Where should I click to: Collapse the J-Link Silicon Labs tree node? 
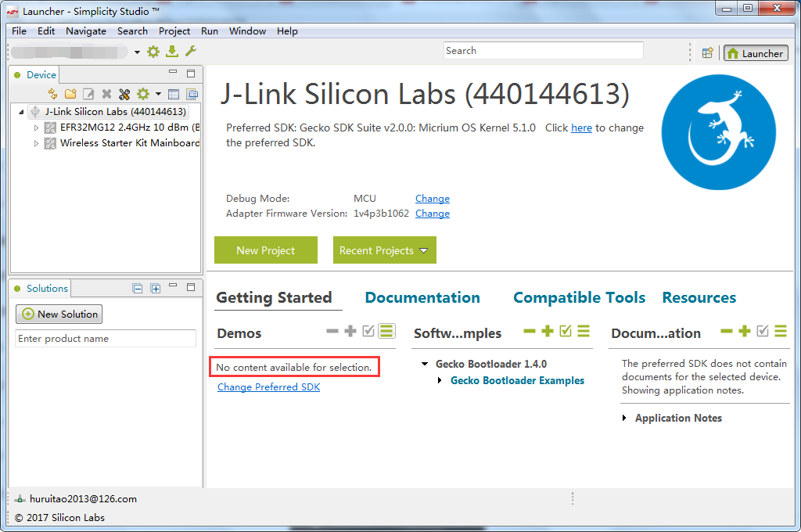pyautogui.click(x=21, y=112)
